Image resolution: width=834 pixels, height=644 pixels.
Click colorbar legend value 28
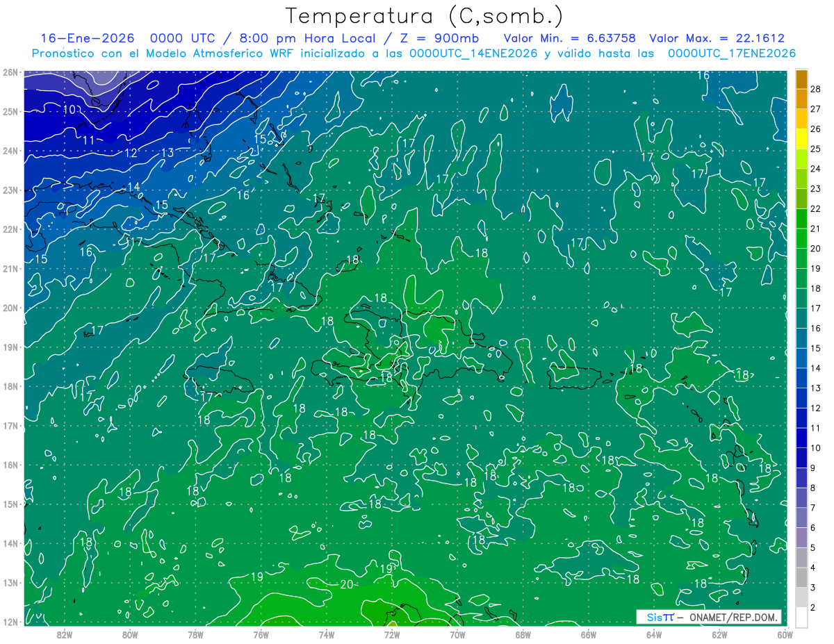point(815,89)
